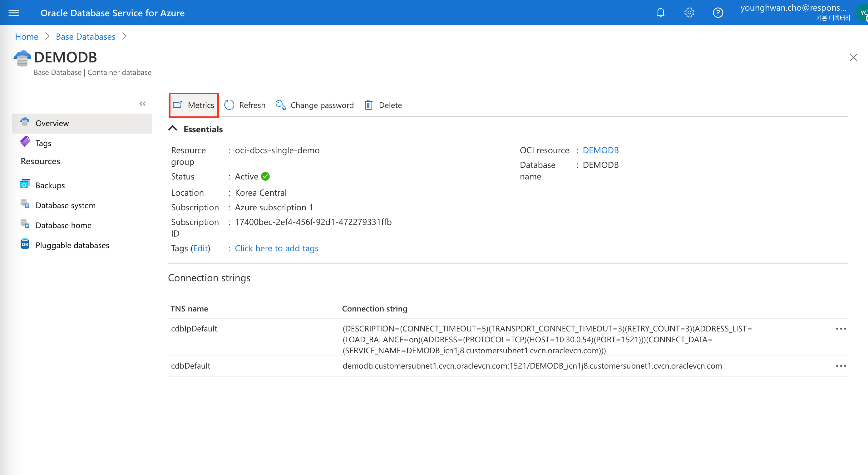This screenshot has width=868, height=475.
Task: Click the purple Tags icon
Action: pos(25,141)
